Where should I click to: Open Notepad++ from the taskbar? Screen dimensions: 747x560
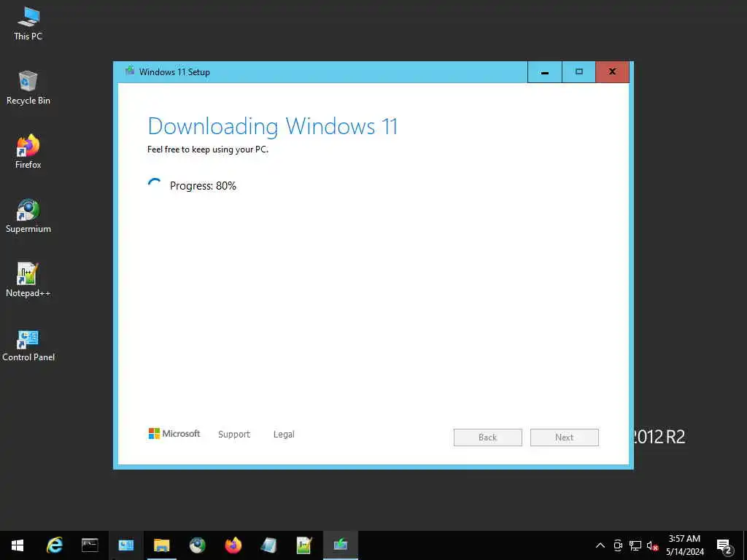pos(304,545)
